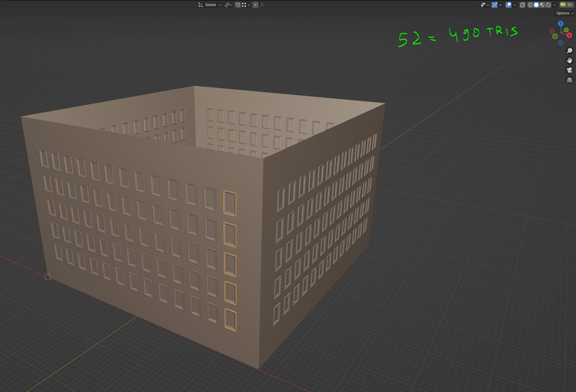Toggle the viewport overlays button
The image size is (576, 392).
click(508, 5)
